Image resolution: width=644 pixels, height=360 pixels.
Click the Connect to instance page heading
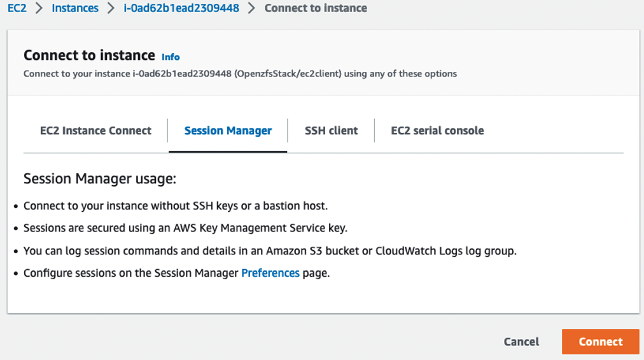pos(89,55)
